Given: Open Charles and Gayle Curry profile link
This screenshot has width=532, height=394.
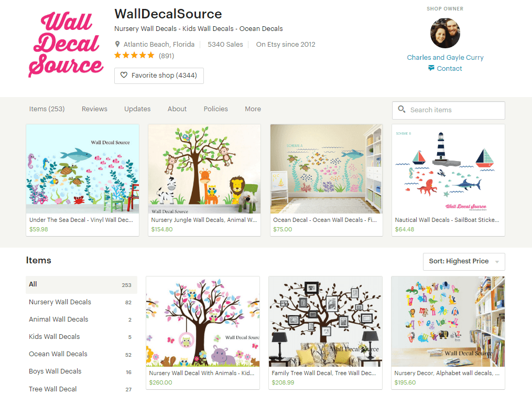Looking at the screenshot, I should [x=445, y=57].
